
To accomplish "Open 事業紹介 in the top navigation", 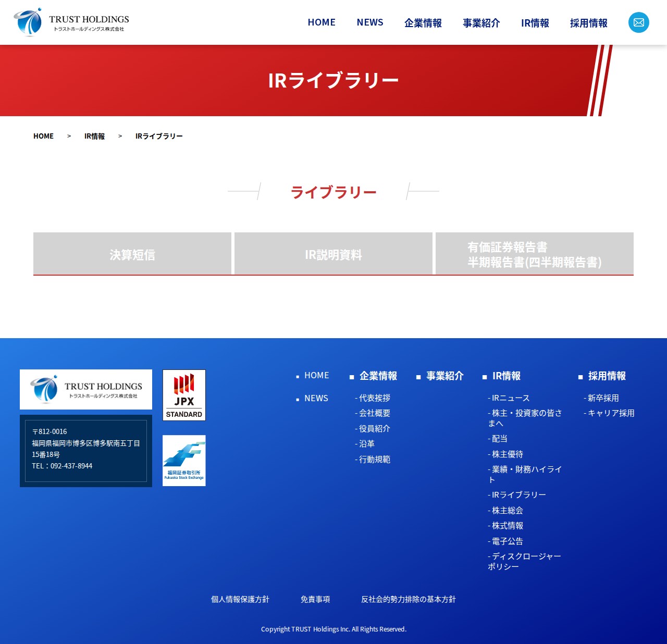I will pyautogui.click(x=481, y=23).
